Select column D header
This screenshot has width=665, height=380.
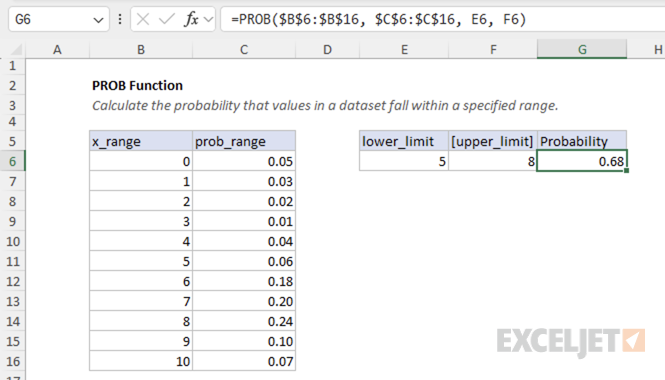327,50
